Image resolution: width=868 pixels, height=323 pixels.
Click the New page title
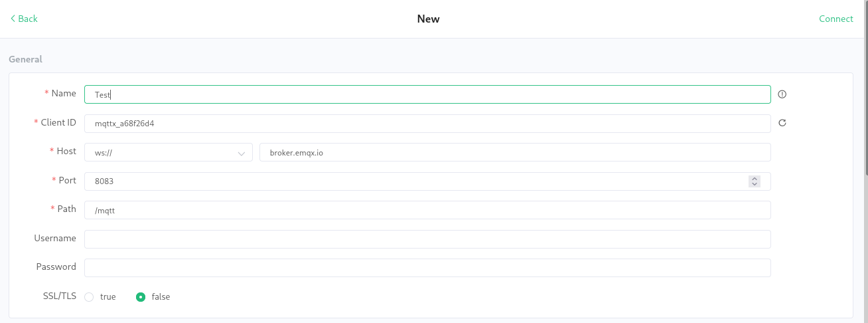pyautogui.click(x=428, y=19)
